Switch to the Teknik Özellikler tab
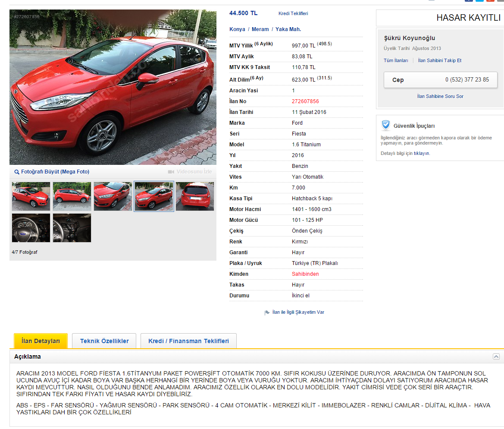 104,341
